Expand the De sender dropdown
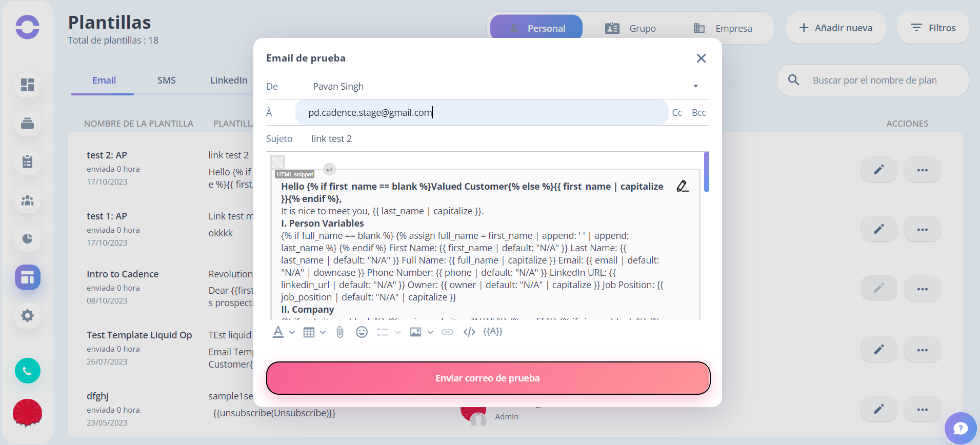This screenshot has width=980, height=445. point(696,86)
